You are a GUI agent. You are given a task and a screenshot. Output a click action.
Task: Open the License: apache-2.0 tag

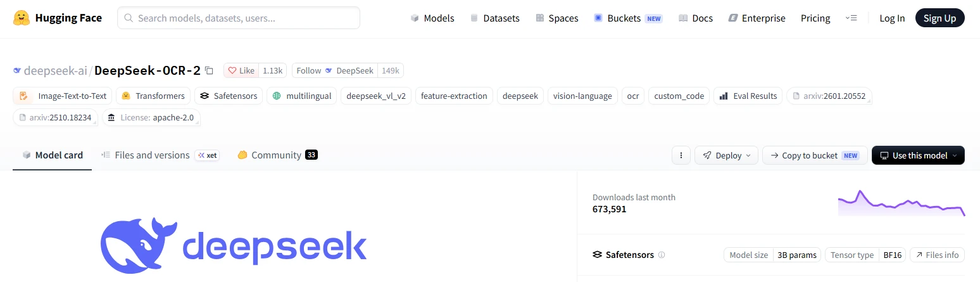pyautogui.click(x=151, y=117)
